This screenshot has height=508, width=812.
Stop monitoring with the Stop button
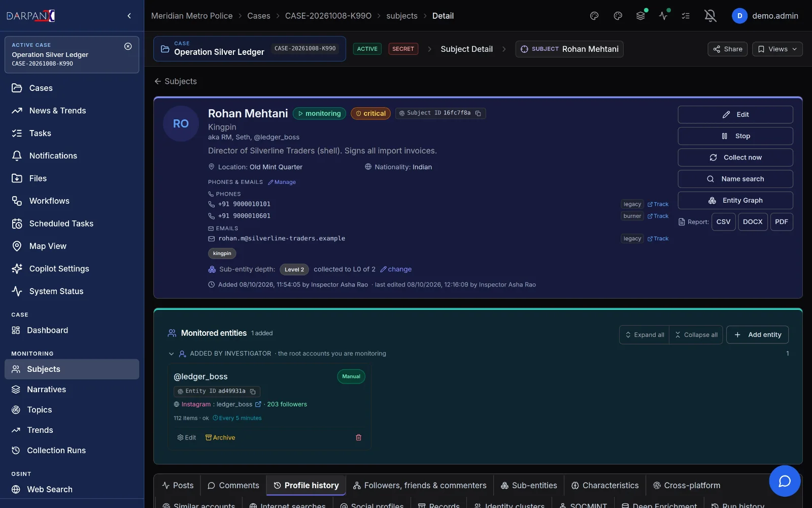[x=735, y=136]
